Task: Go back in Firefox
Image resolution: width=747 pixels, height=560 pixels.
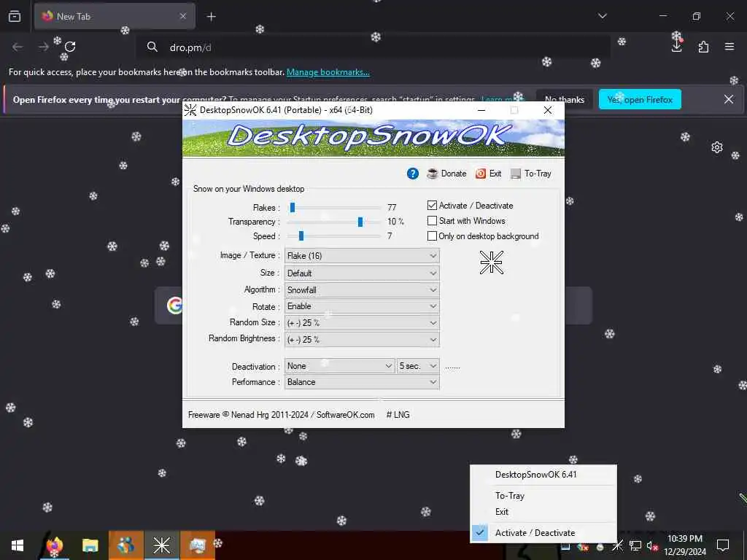Action: pyautogui.click(x=18, y=47)
